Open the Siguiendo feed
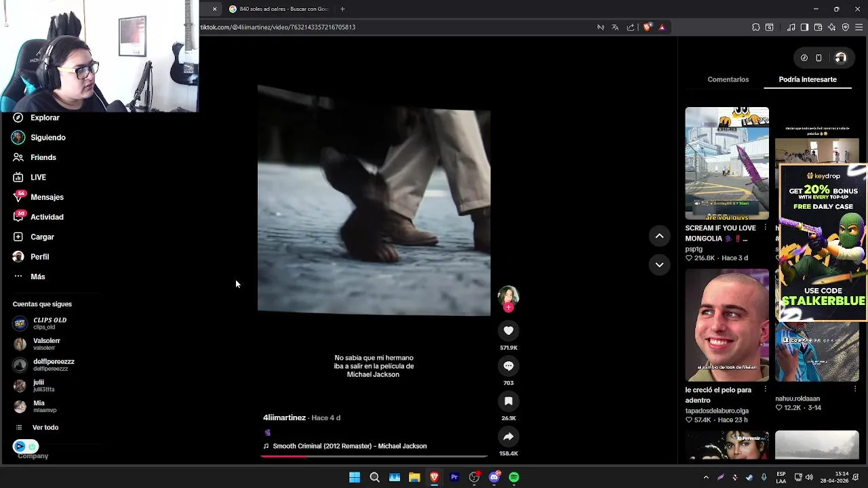Screen dimensions: 868x488 39,138
